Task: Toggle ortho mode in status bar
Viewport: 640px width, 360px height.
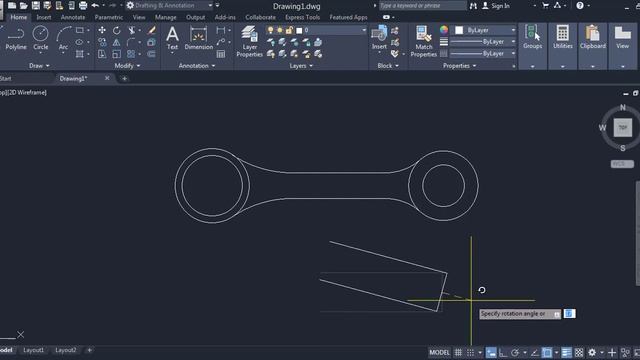Action: pyautogui.click(x=503, y=353)
